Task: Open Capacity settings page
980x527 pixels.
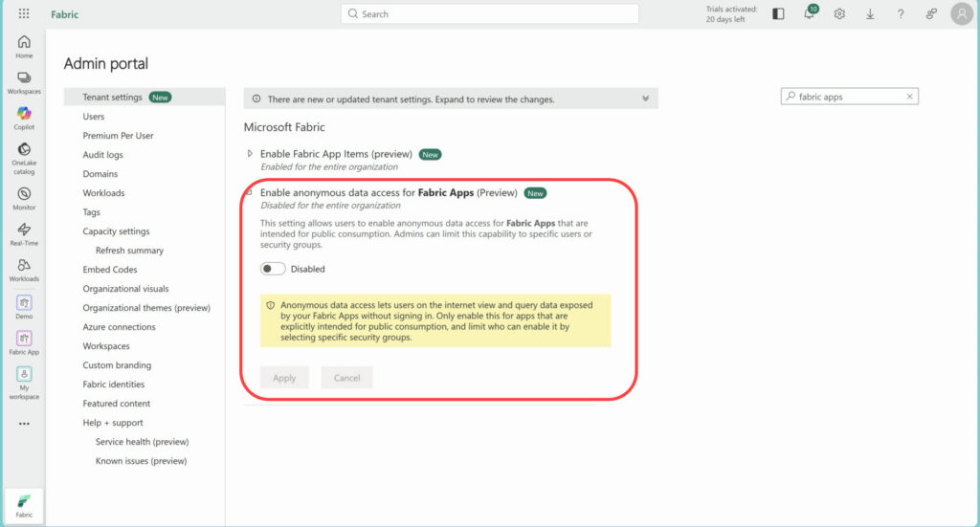Action: (x=116, y=231)
